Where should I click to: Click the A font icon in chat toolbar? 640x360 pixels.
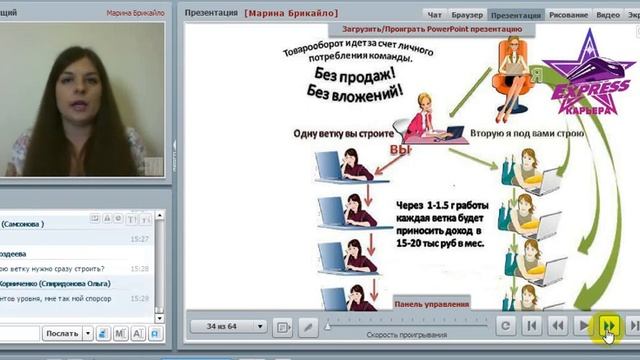pos(138,333)
